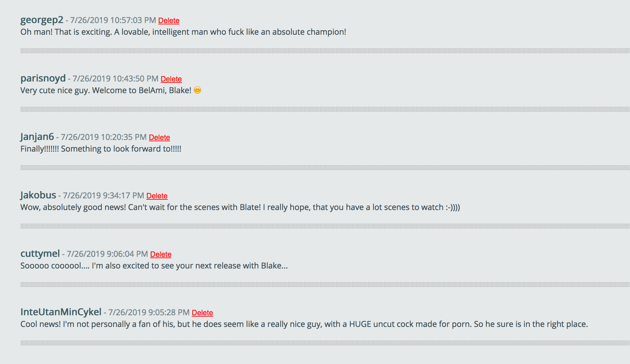Open Jakobus username
Viewport: 630px width, 364px height.
(38, 195)
